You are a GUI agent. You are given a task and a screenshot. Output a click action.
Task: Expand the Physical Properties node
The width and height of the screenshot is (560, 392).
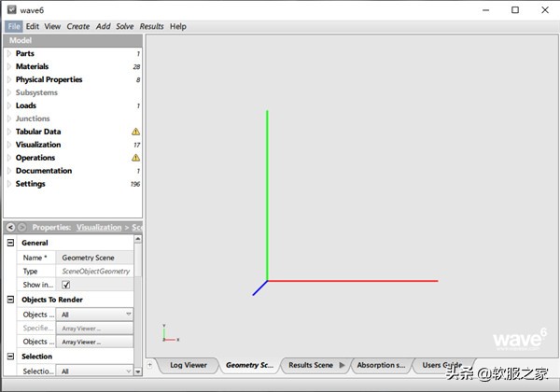pyautogui.click(x=9, y=79)
